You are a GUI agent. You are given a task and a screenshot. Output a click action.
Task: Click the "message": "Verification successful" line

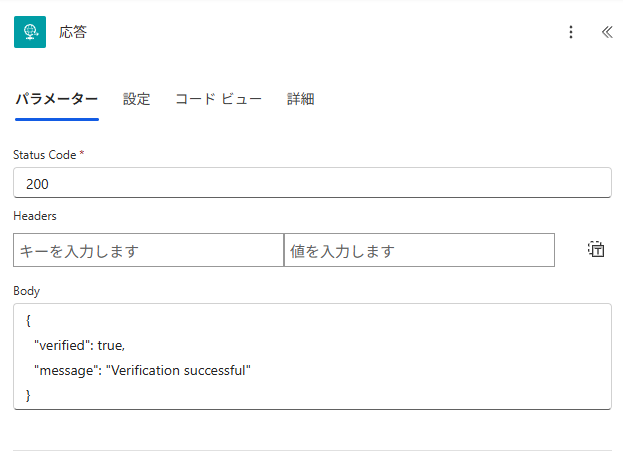(x=142, y=370)
